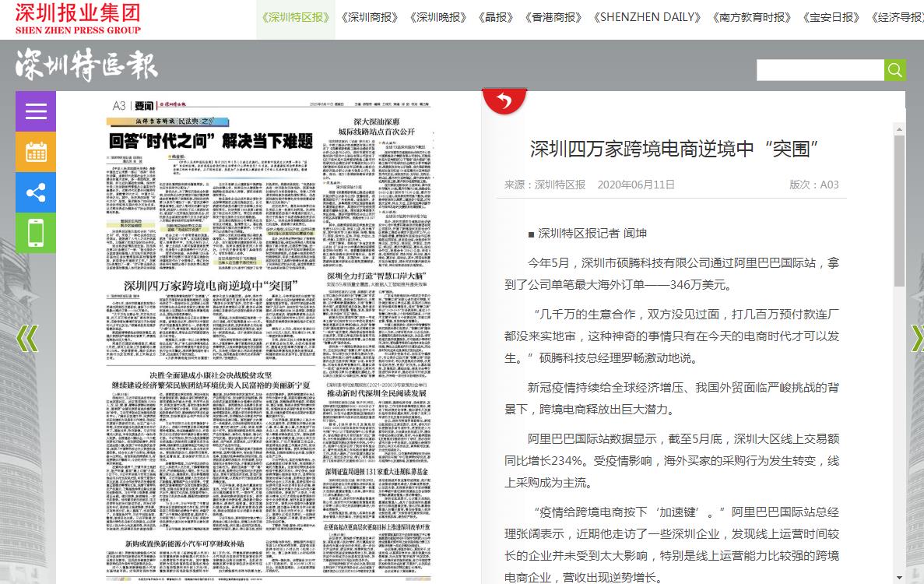924x584 pixels.
Task: Open headline 深圳全力打造"智慧口岸大脑"
Action: (377, 276)
